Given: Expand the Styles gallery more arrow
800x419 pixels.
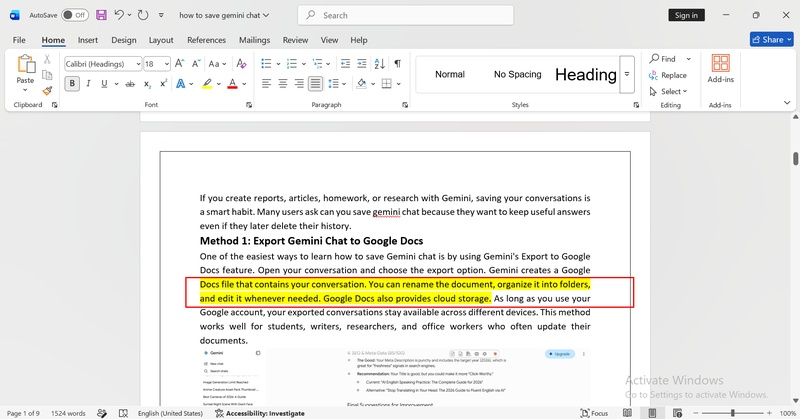Looking at the screenshot, I should click(x=627, y=75).
